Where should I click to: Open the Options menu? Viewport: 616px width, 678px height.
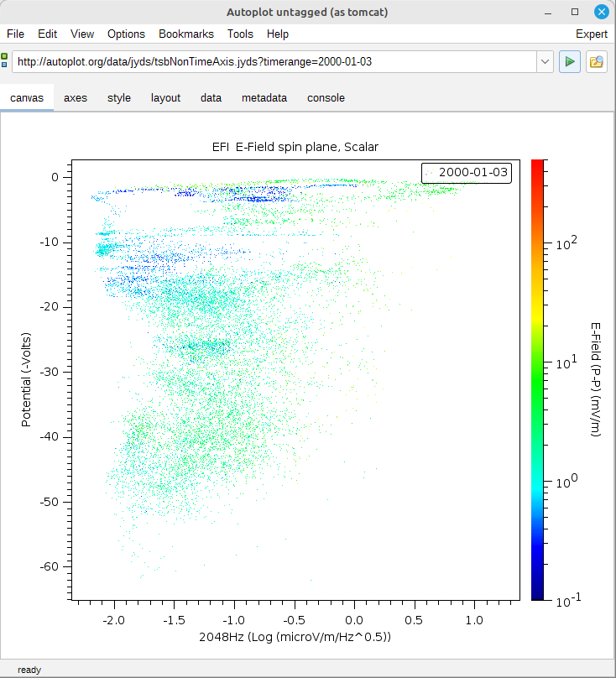point(126,34)
